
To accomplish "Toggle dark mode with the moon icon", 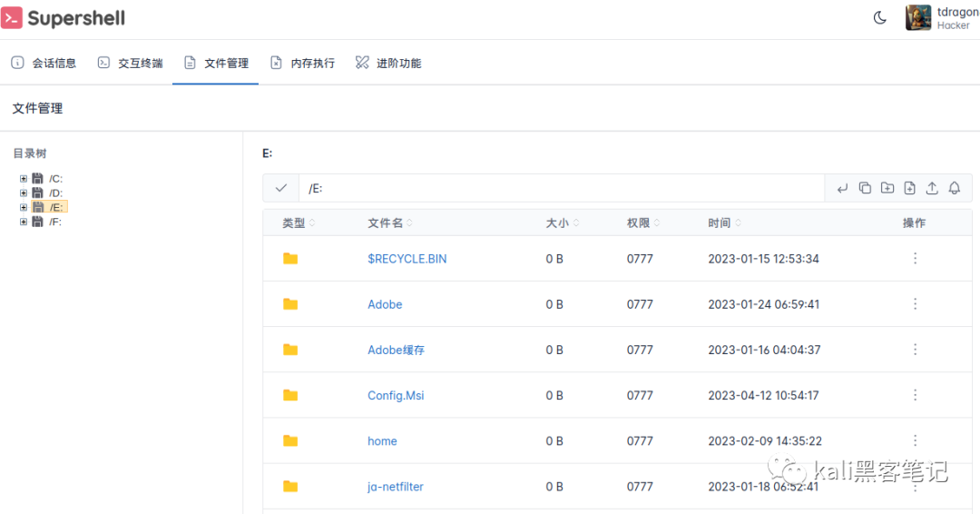I will (x=879, y=17).
